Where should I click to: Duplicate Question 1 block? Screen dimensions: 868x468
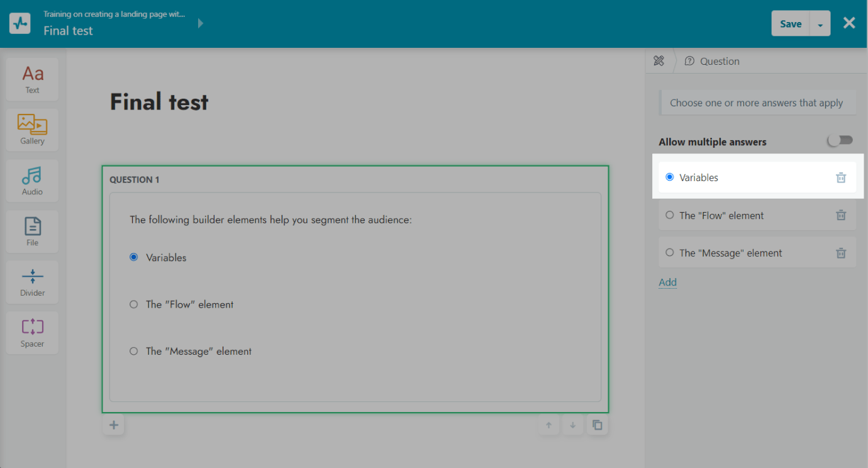pos(597,425)
